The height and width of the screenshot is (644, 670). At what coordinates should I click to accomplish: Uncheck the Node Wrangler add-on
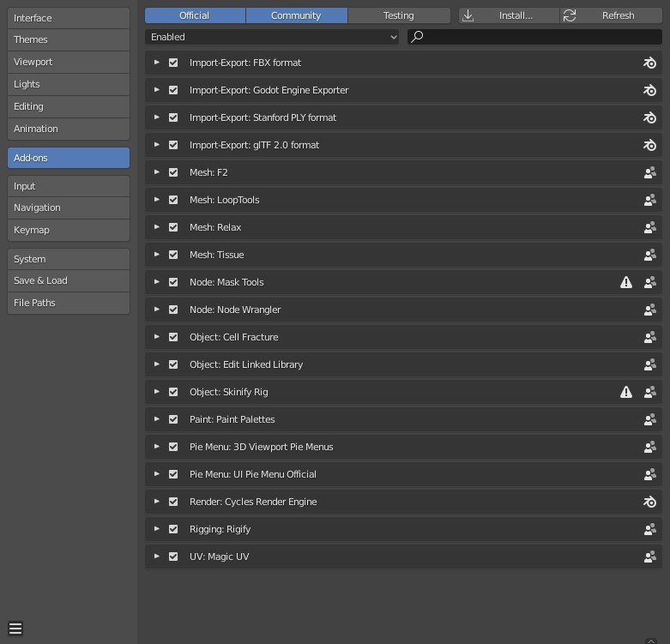173,310
